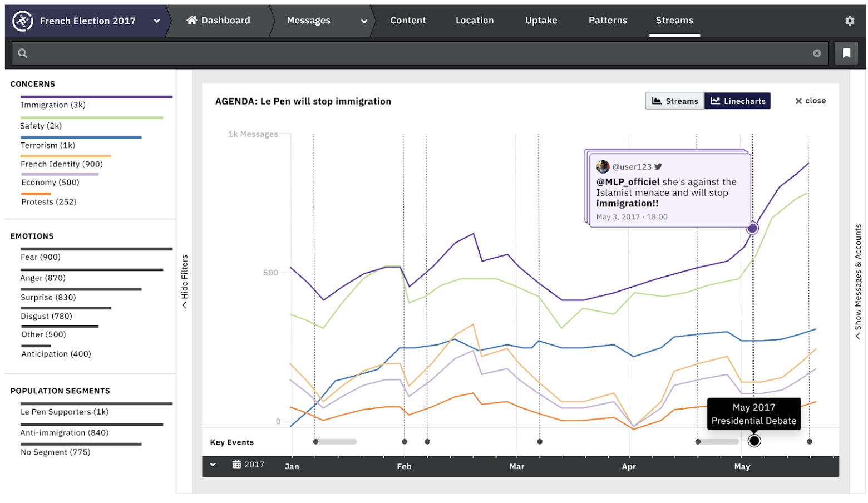Clear the search field with the X icon
The width and height of the screenshot is (868, 503).
pos(816,53)
